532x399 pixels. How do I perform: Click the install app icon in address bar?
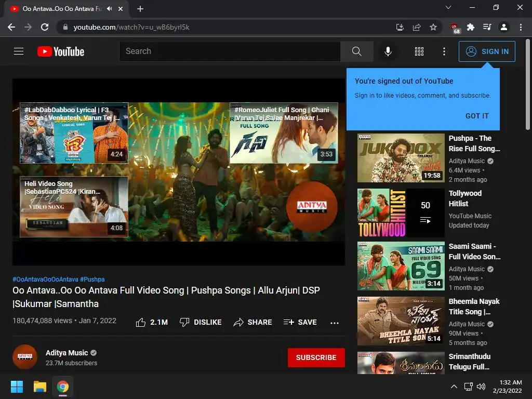pos(400,27)
